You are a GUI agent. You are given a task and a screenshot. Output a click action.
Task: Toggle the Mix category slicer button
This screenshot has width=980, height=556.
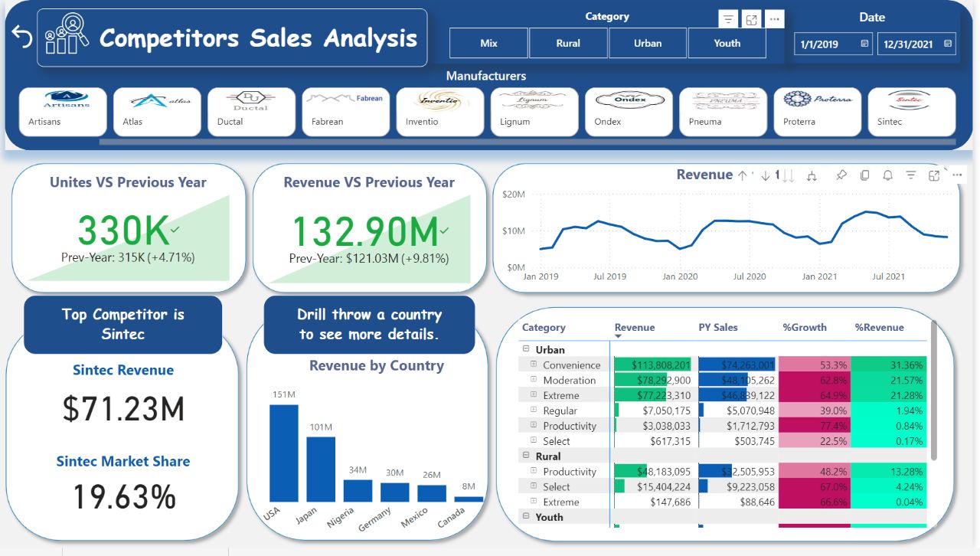pos(488,43)
